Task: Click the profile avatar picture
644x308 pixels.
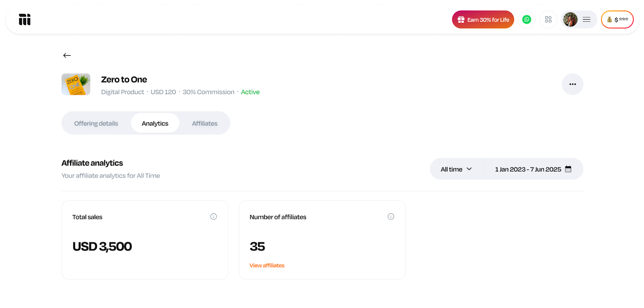Action: [570, 19]
